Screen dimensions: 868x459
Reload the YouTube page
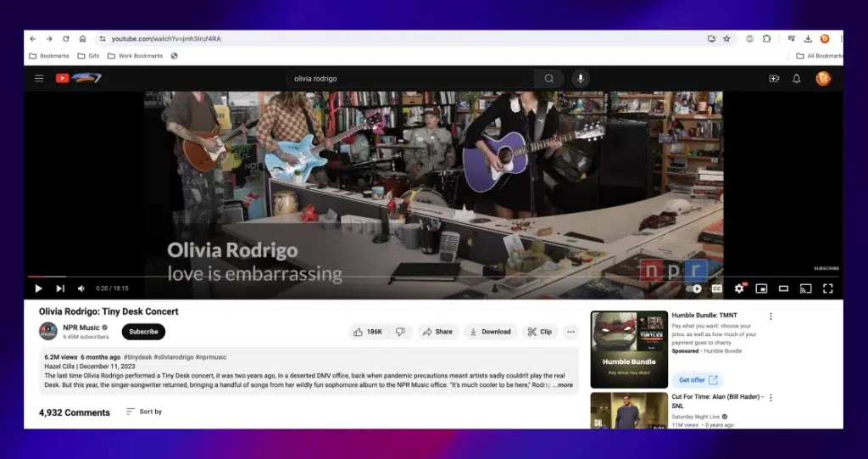(x=66, y=39)
